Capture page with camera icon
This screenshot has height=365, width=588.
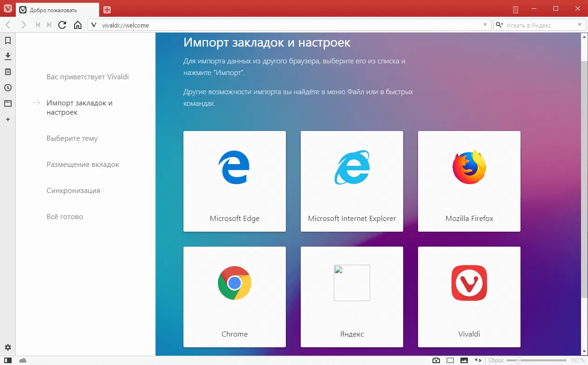(x=436, y=360)
